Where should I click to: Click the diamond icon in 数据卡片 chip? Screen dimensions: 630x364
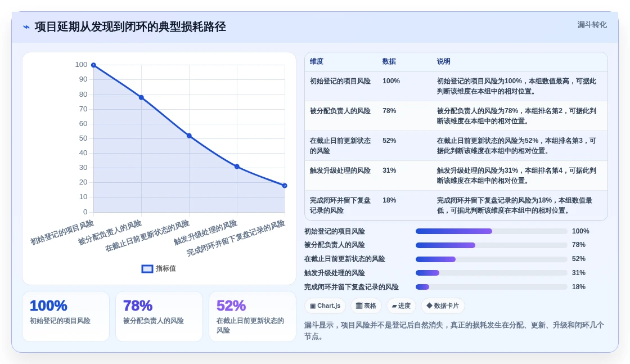point(429,305)
